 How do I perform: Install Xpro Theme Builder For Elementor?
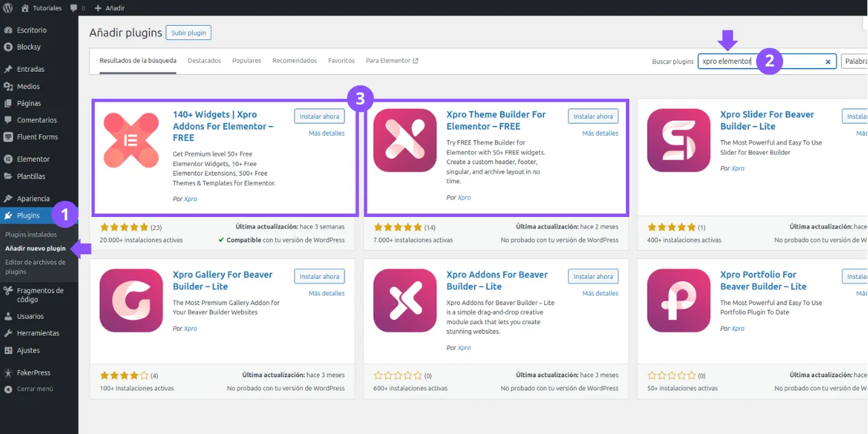pyautogui.click(x=593, y=116)
